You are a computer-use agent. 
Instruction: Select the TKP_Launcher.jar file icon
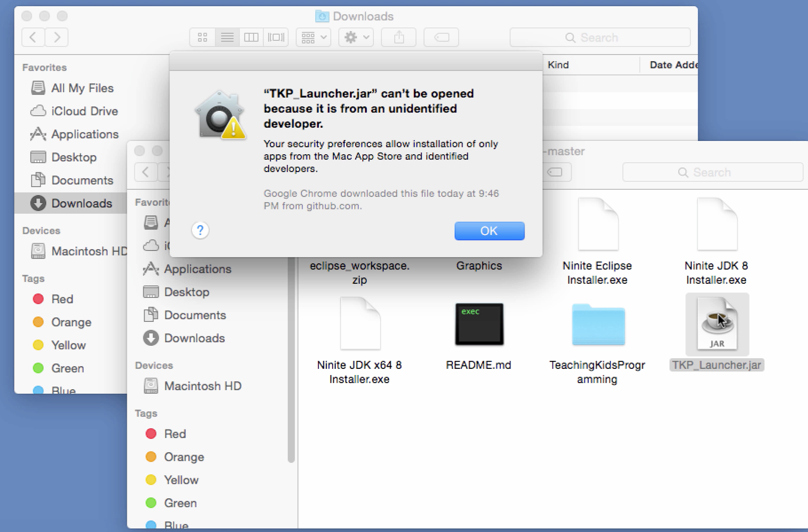point(717,324)
